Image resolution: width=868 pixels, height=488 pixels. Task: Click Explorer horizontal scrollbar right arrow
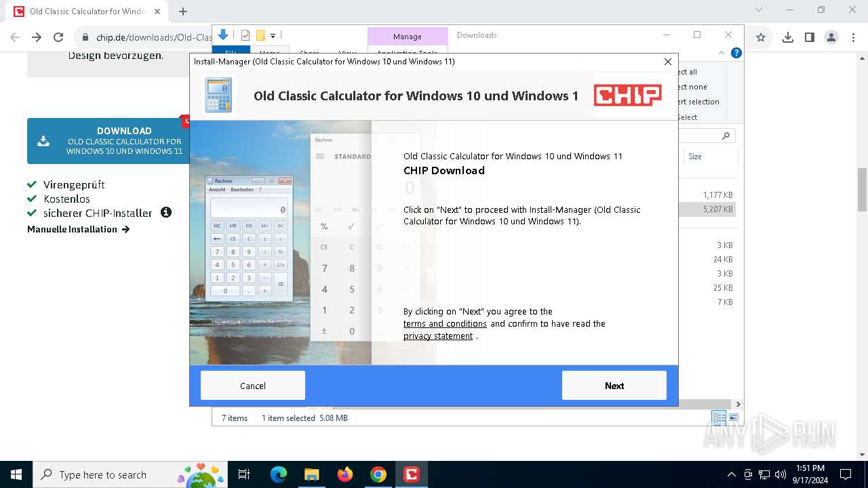coord(738,404)
